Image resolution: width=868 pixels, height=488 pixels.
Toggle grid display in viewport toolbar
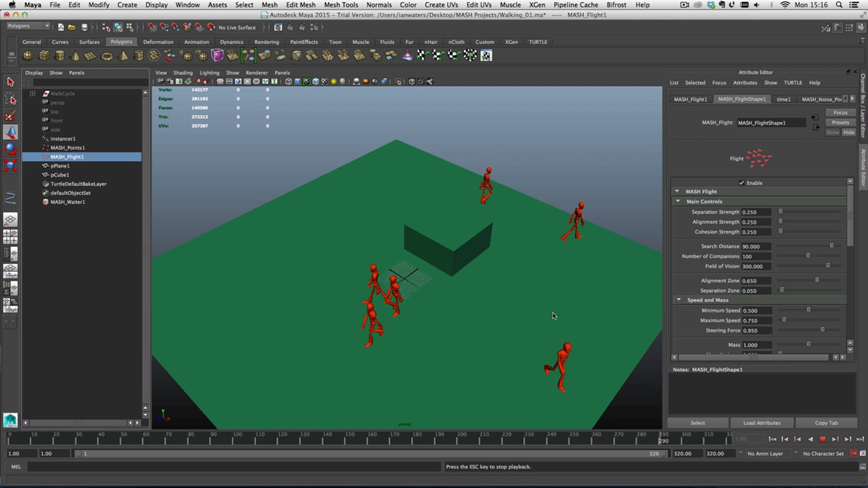[x=220, y=81]
